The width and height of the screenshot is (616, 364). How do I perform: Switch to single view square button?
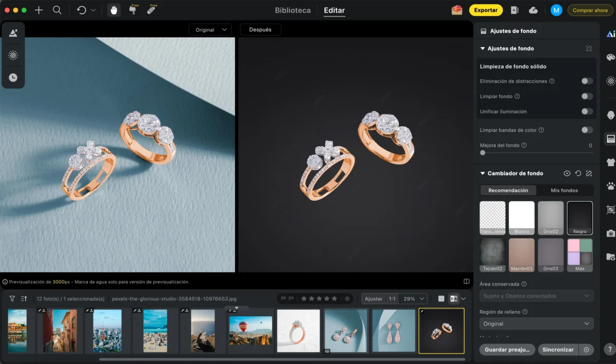[x=441, y=298]
